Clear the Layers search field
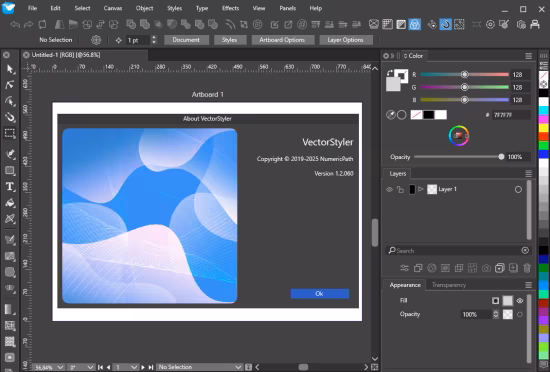Screen dimensions: 550x372 click(x=525, y=250)
